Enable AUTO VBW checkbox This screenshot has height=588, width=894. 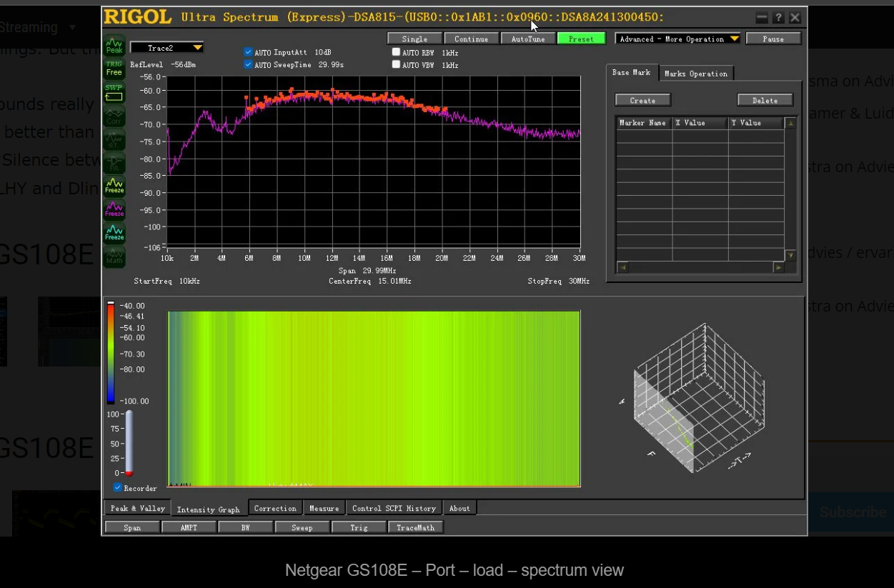click(396, 65)
